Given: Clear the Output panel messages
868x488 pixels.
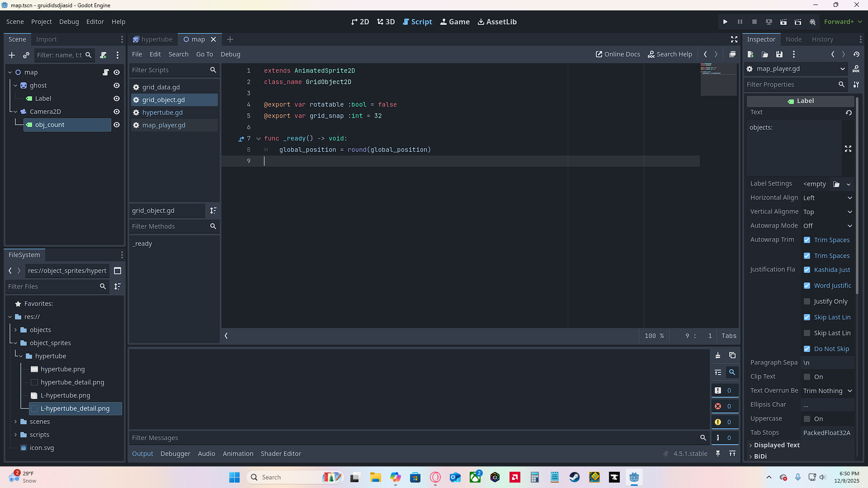Looking at the screenshot, I should (718, 356).
